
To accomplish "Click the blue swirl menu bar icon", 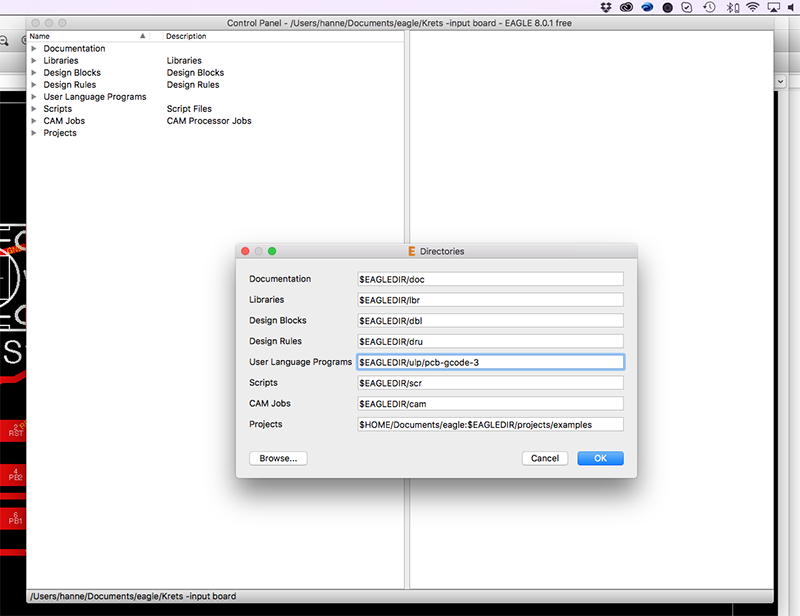I will pos(647,7).
